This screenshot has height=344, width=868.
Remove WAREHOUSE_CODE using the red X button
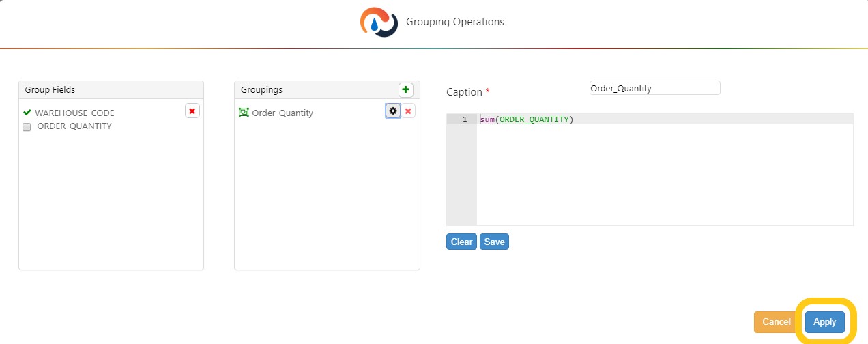tap(192, 111)
